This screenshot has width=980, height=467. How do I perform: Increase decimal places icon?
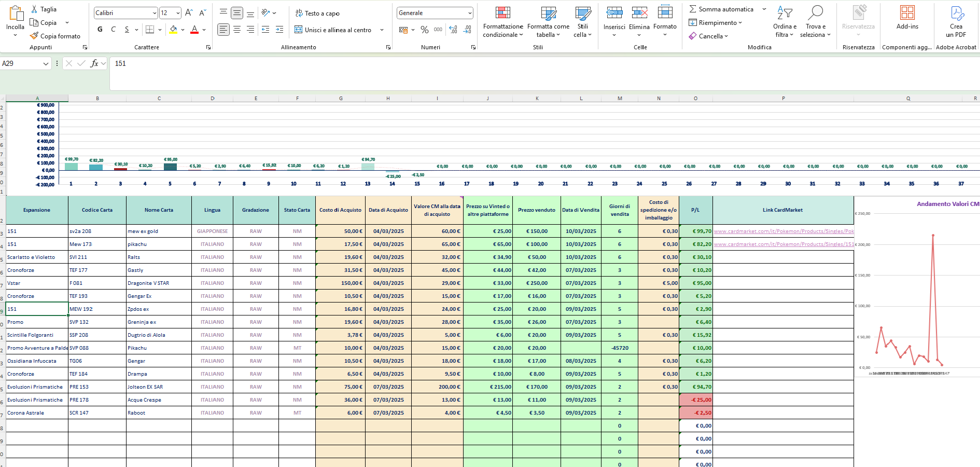[453, 30]
